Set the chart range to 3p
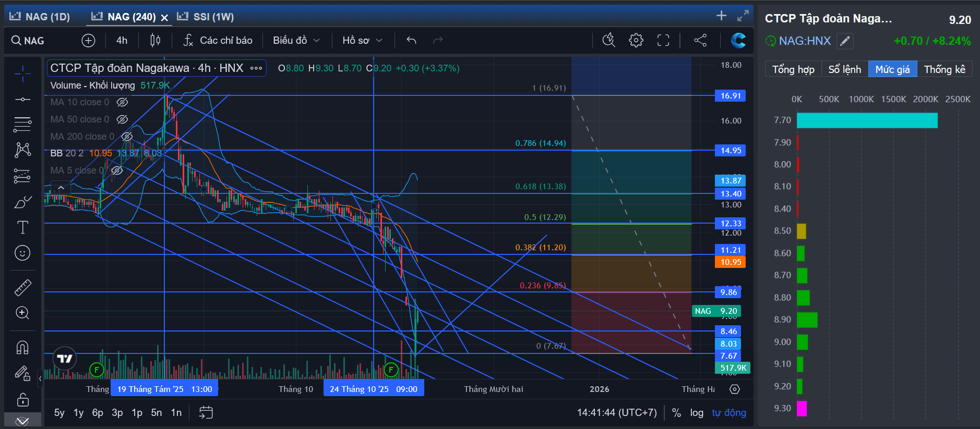This screenshot has width=980, height=429. (x=117, y=413)
